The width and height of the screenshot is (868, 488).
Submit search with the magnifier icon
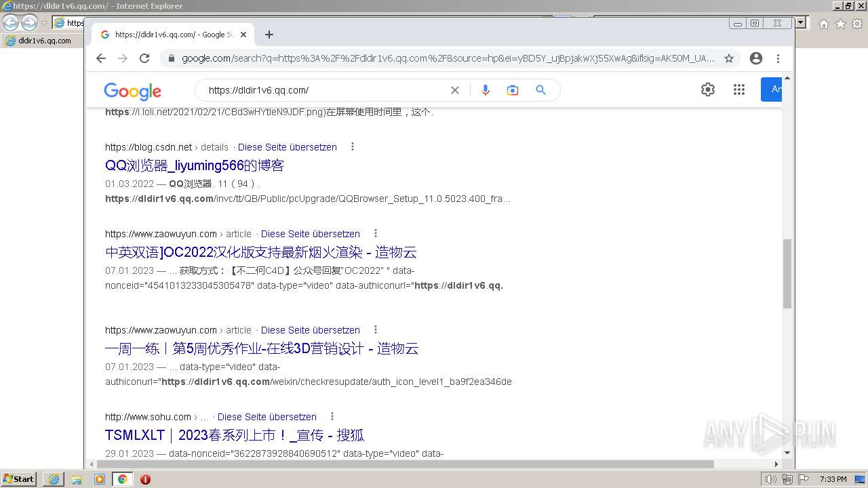tap(540, 90)
